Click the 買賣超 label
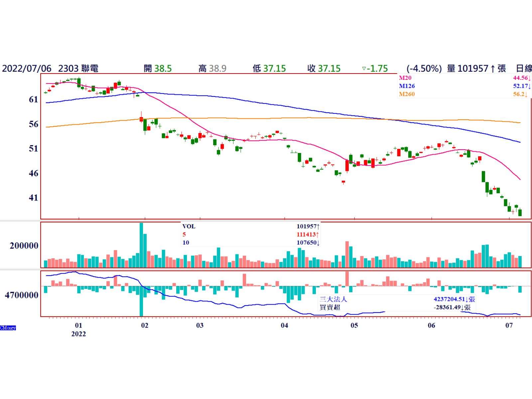Viewport: 532px width, 399px height. [x=330, y=307]
